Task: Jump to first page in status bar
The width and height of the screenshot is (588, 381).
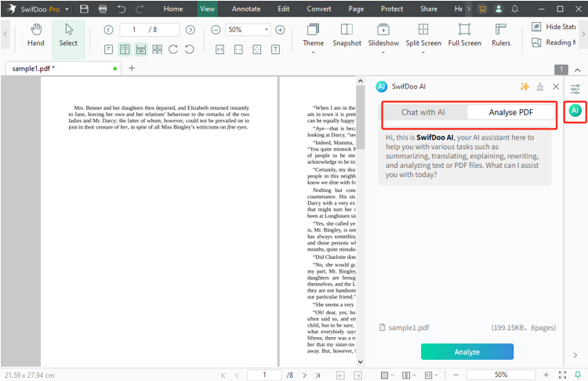Action: coord(223,375)
